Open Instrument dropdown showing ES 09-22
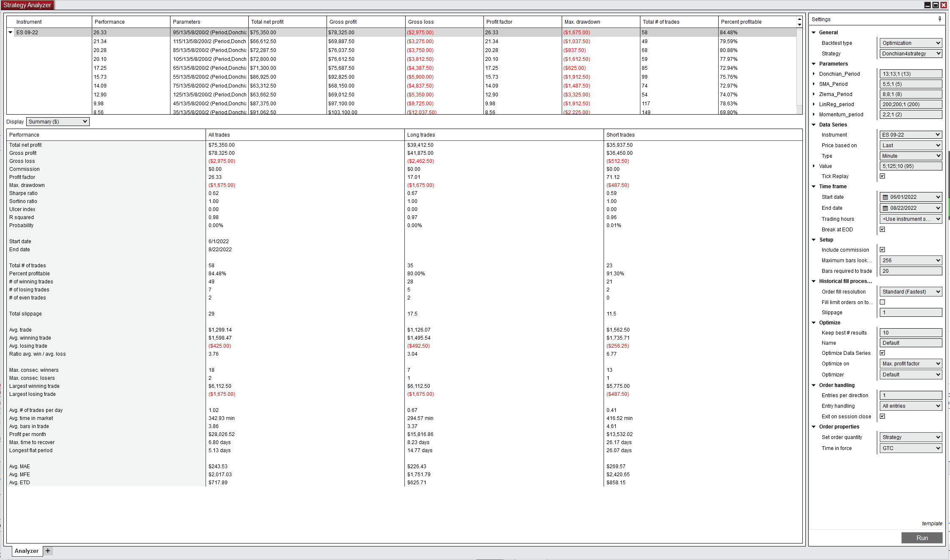This screenshot has width=950, height=560. coord(911,135)
